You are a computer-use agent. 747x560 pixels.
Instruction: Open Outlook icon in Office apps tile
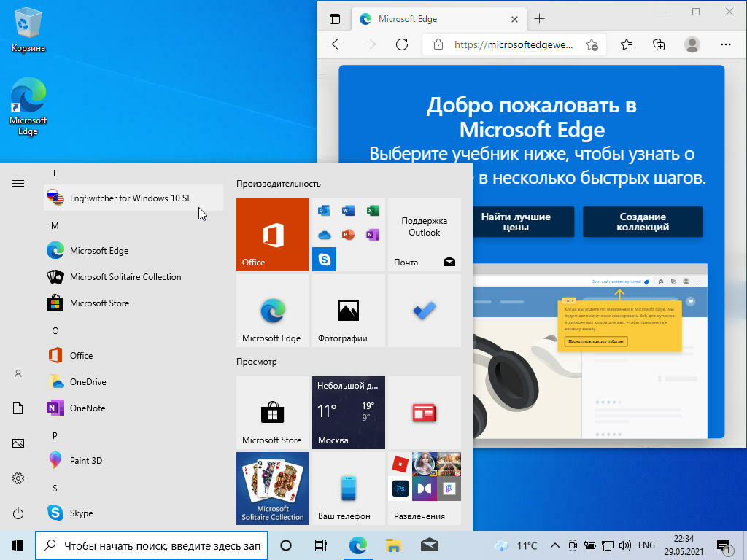(324, 210)
